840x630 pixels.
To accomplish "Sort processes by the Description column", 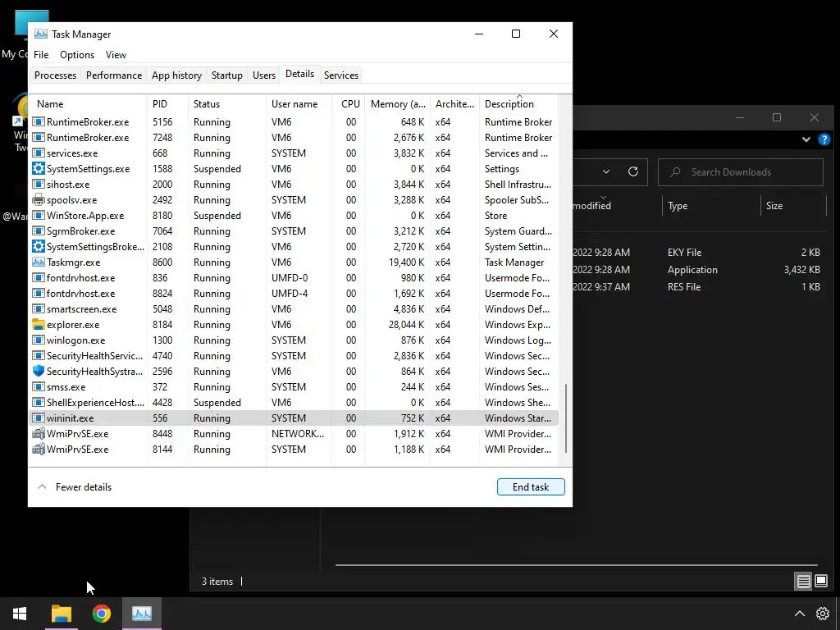I will (519, 104).
